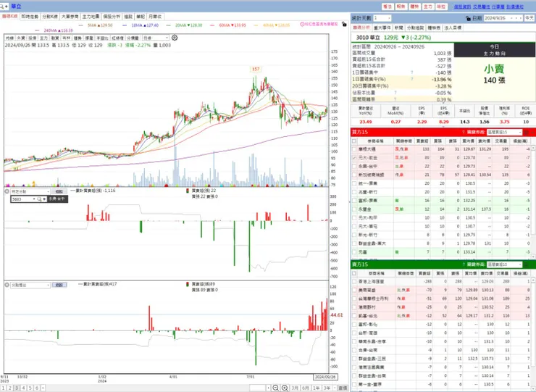Toggle the lock icon next to 日期
536x392 pixels.
(468, 18)
